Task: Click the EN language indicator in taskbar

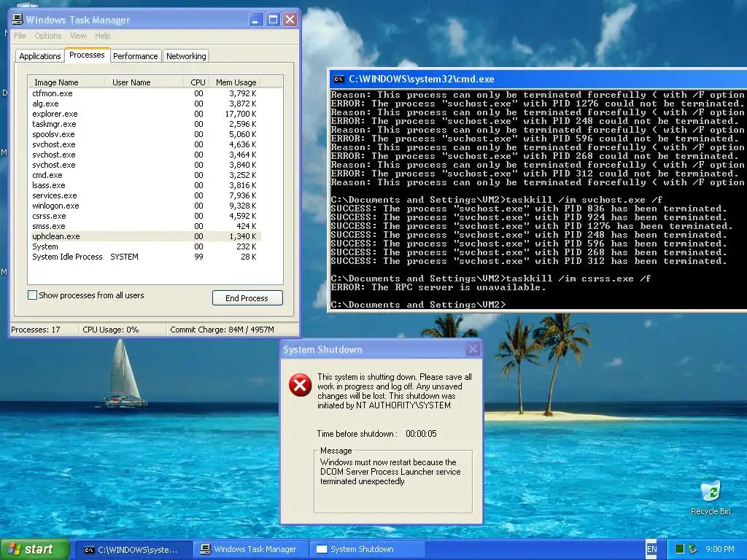Action: (651, 549)
